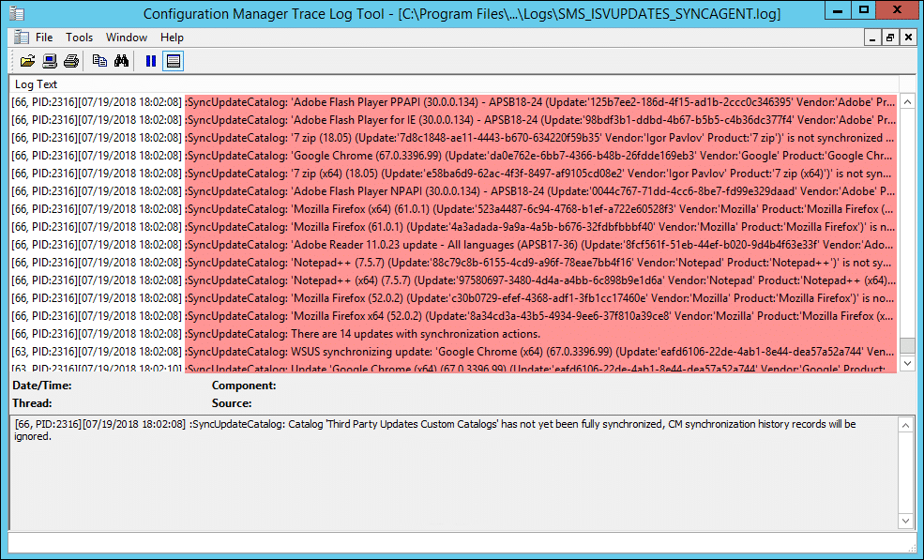Viewport: 924px width, 560px height.
Task: Select the Mozilla Firefox x64 (52.0.2) row
Action: (453, 315)
